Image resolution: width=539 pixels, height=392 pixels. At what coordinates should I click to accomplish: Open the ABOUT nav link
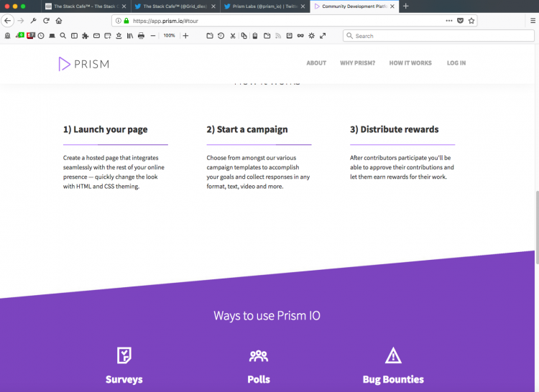tap(316, 63)
